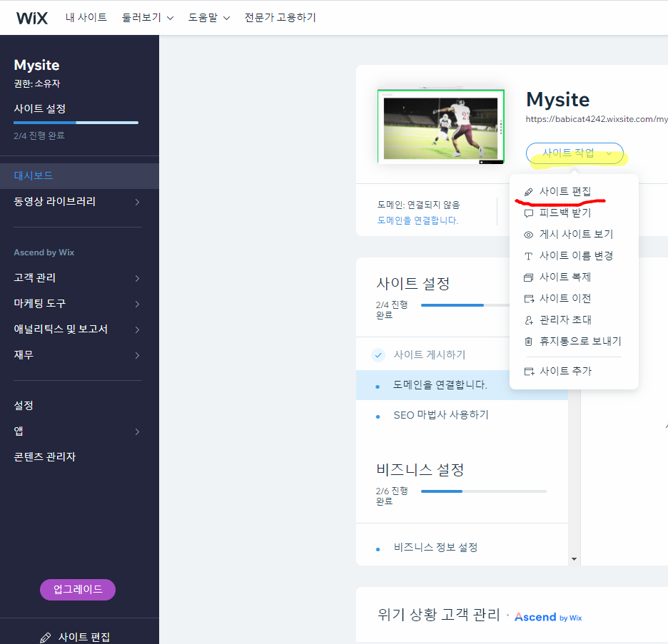The image size is (668, 644).
Task: Click the T icon for 사이트 이름 변경
Action: click(x=528, y=256)
